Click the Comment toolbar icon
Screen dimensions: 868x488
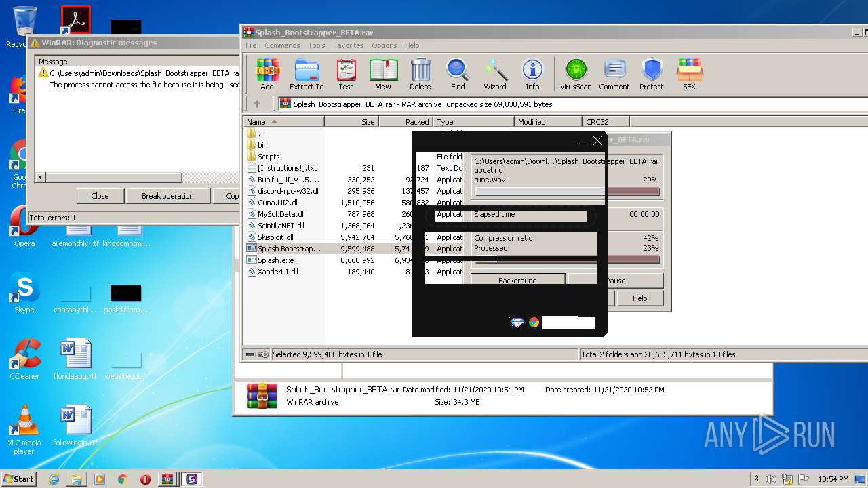point(614,75)
